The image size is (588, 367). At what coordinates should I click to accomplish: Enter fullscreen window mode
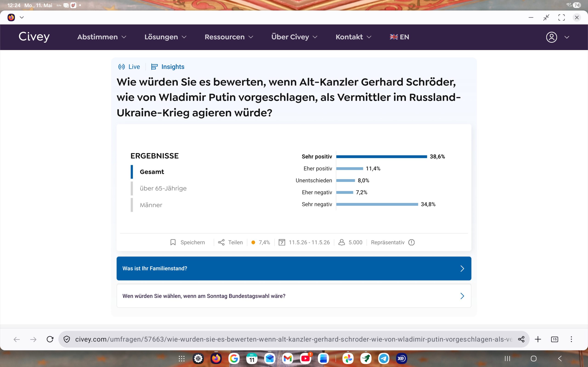pos(561,17)
